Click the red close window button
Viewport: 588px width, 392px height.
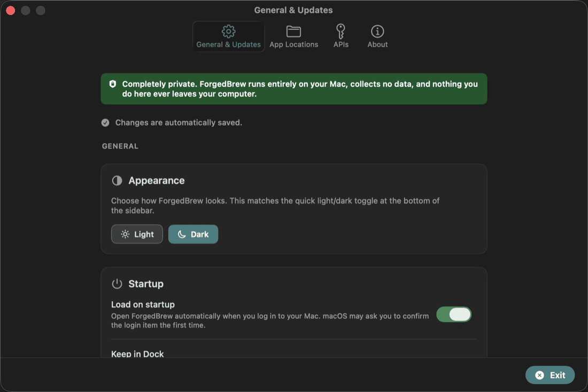pos(11,11)
